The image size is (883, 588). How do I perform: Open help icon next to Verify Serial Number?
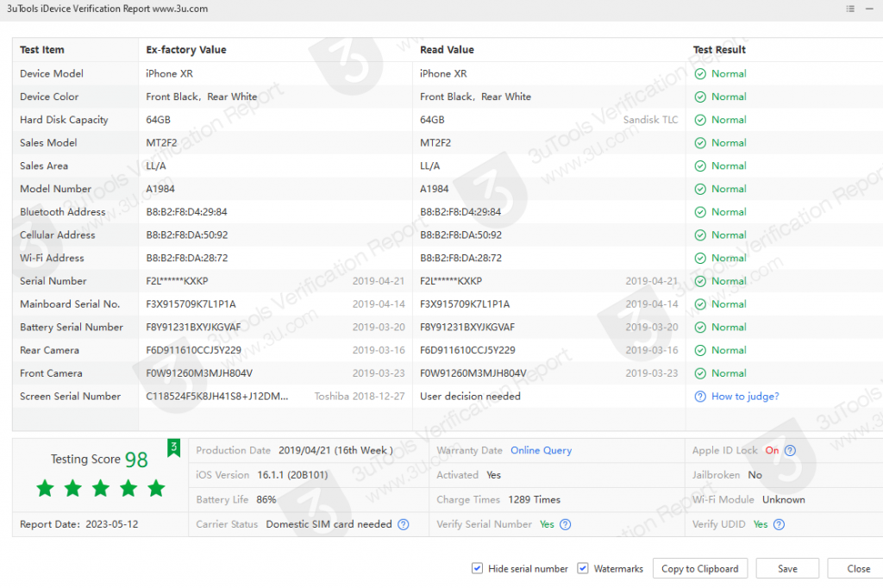566,524
